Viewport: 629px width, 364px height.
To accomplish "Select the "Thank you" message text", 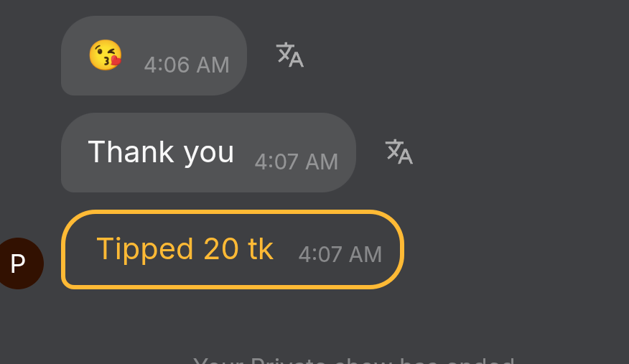I will 161,152.
